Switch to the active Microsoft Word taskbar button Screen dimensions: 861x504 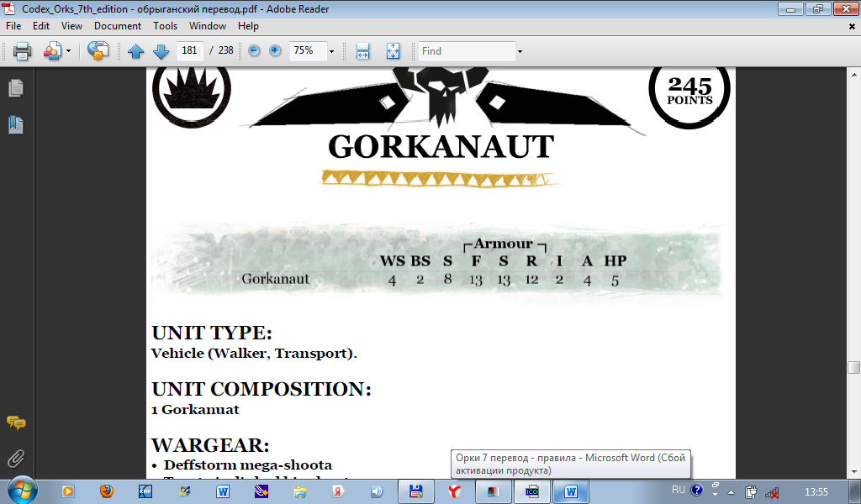click(571, 491)
